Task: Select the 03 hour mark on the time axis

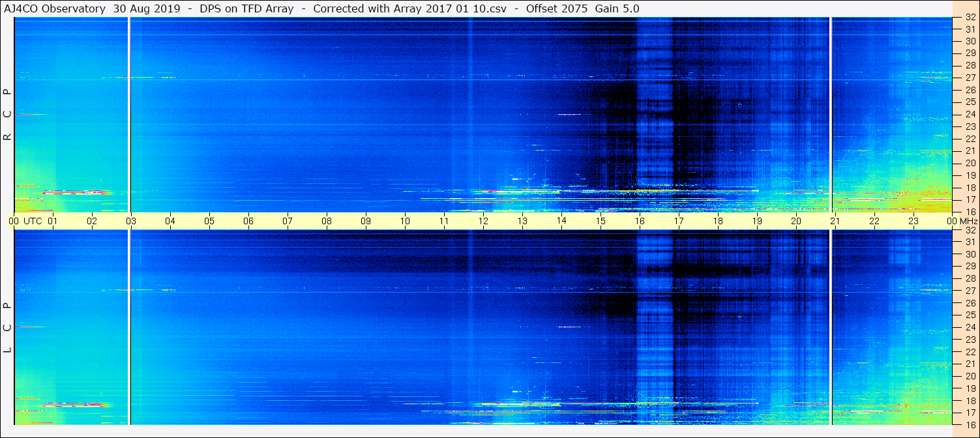Action: pyautogui.click(x=131, y=221)
